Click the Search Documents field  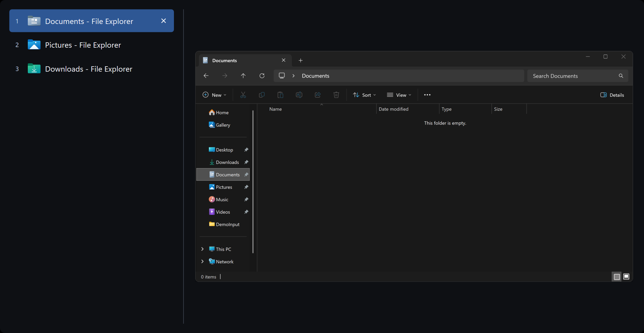click(577, 76)
